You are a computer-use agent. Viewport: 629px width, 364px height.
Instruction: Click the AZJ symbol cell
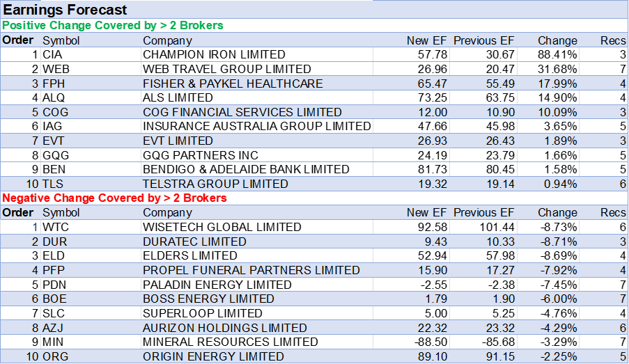[54, 328]
